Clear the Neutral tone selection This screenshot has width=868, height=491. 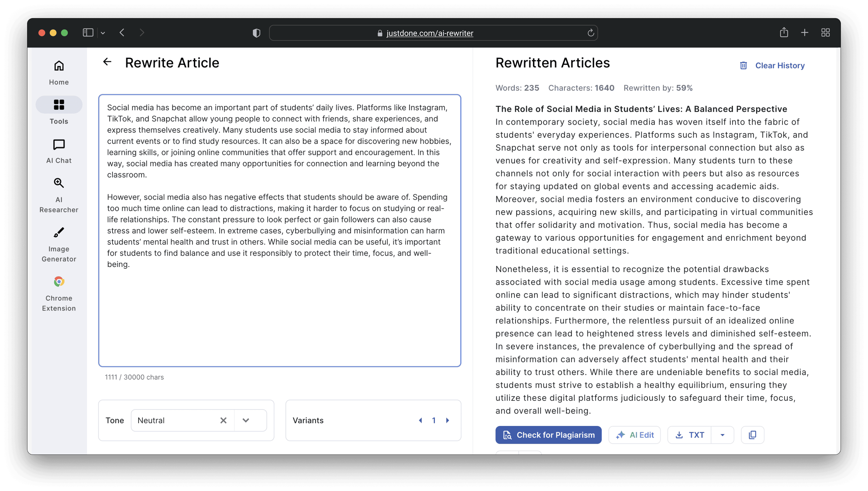pos(223,421)
